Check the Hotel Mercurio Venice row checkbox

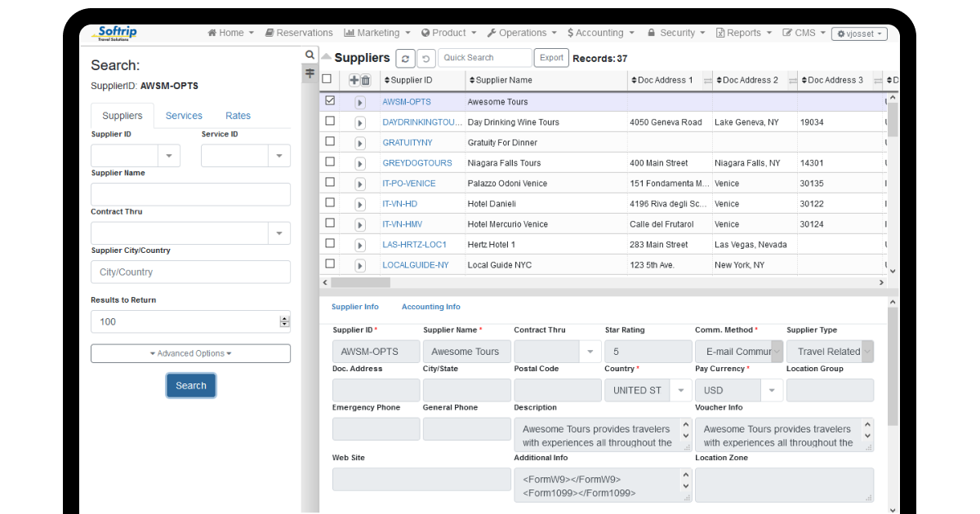coord(330,223)
